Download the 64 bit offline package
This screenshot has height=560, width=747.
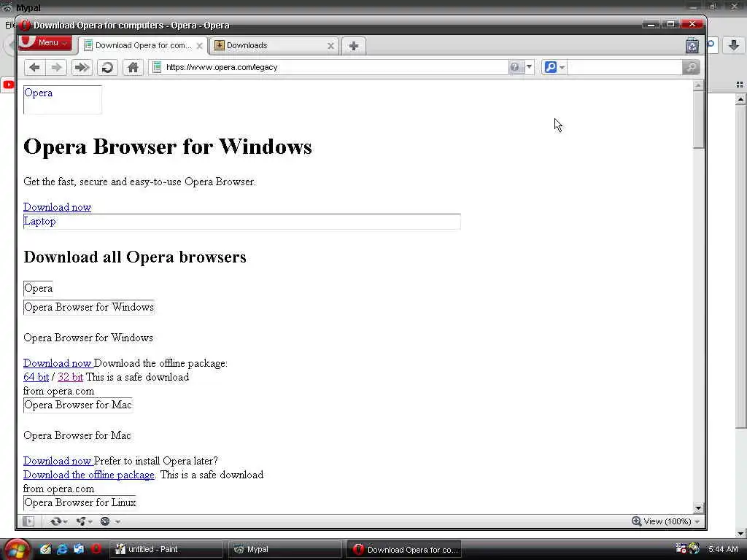36,377
